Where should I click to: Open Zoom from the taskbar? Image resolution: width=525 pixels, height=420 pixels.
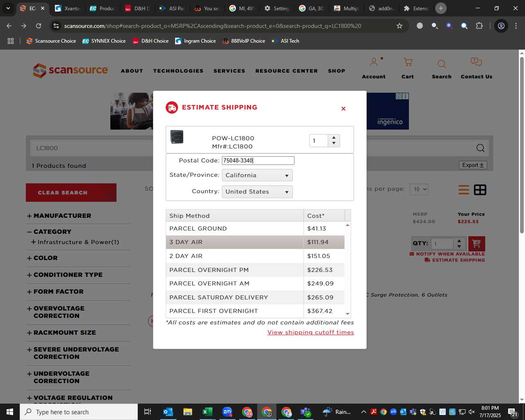click(x=227, y=412)
